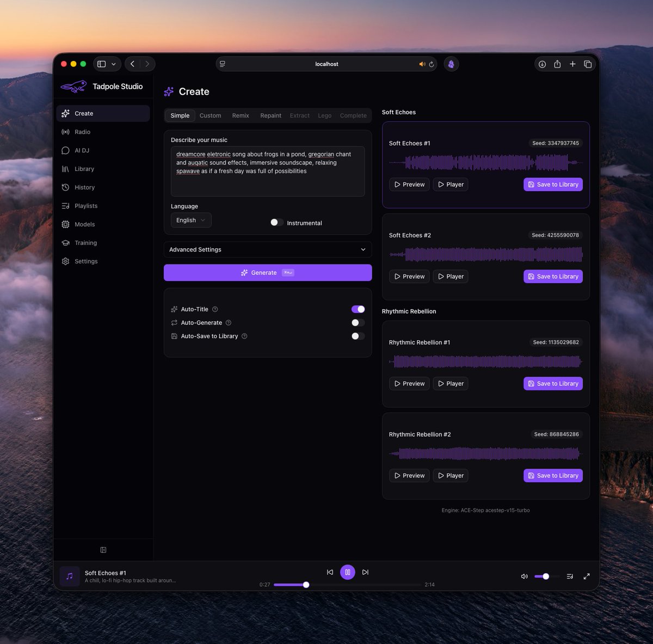Viewport: 653px width, 644px height.
Task: Open Training section in sidebar
Action: click(103, 243)
